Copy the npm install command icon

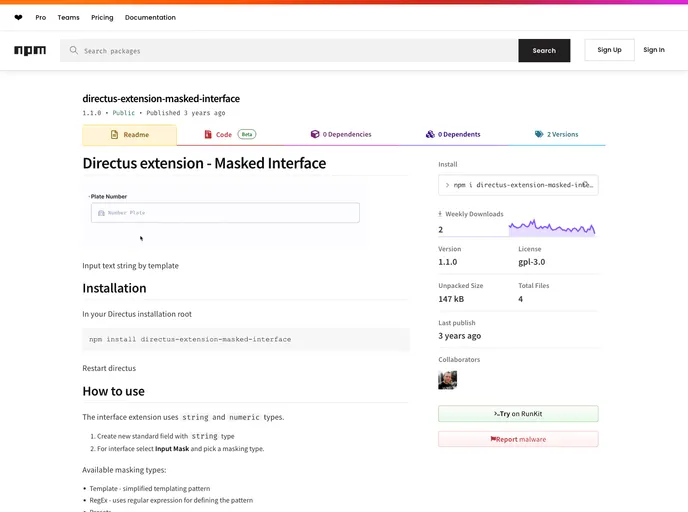[x=586, y=185]
